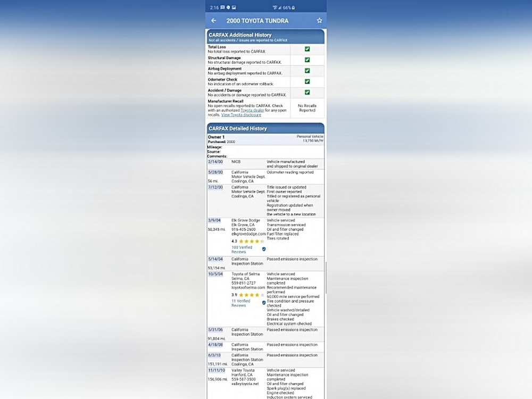Click the 4.3 star rating
Viewport: 532px width, 399px height.
coord(248,242)
